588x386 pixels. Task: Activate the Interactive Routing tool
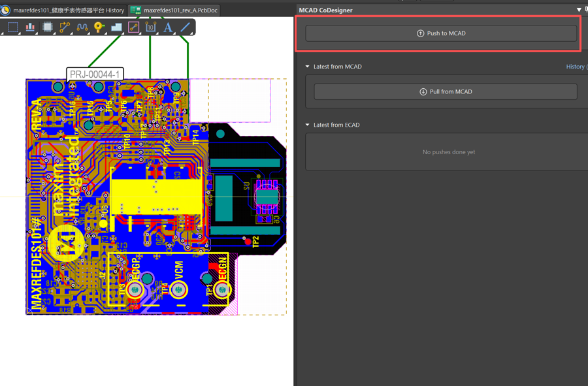(x=65, y=27)
